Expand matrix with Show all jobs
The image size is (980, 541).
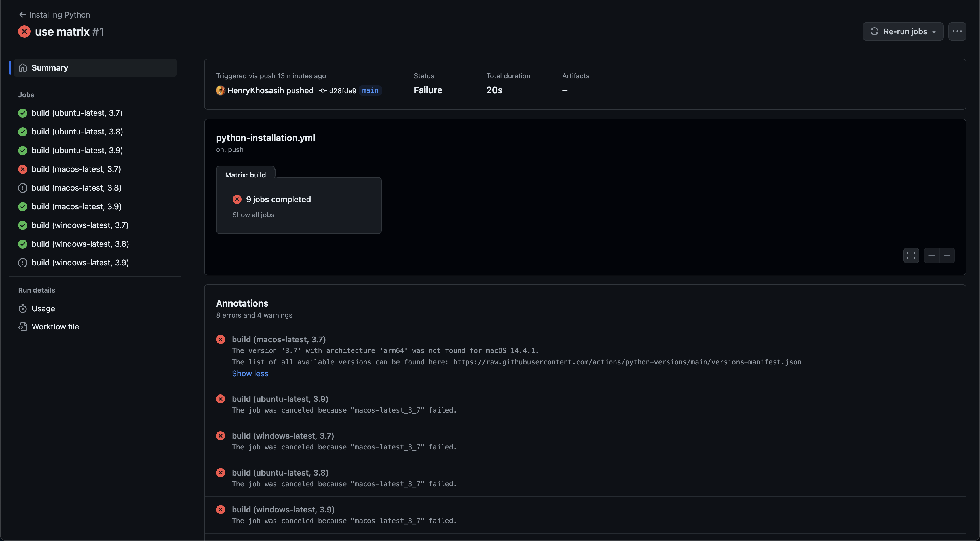pos(253,215)
